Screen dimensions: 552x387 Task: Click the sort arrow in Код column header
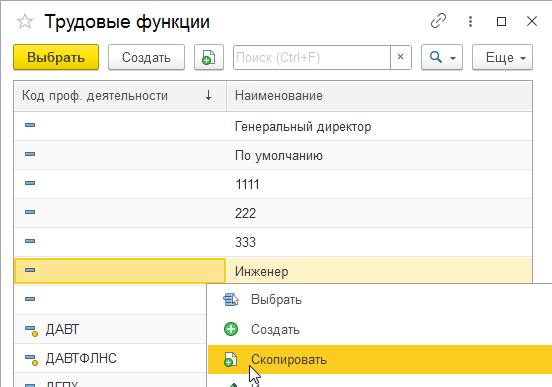coord(208,95)
